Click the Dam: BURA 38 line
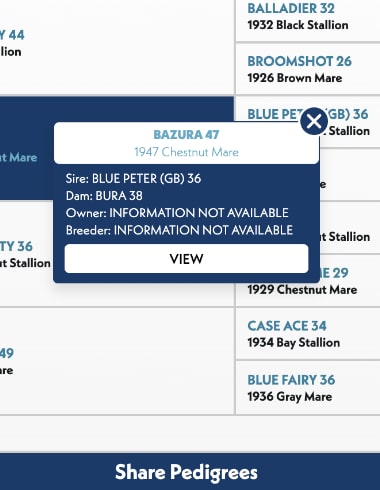 pyautogui.click(x=104, y=196)
